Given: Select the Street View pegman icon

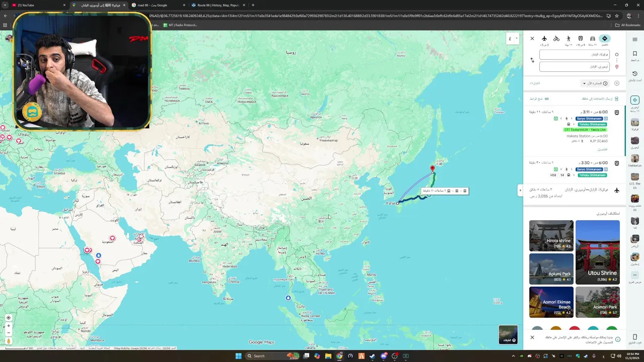Looking at the screenshot, I should (9, 341).
